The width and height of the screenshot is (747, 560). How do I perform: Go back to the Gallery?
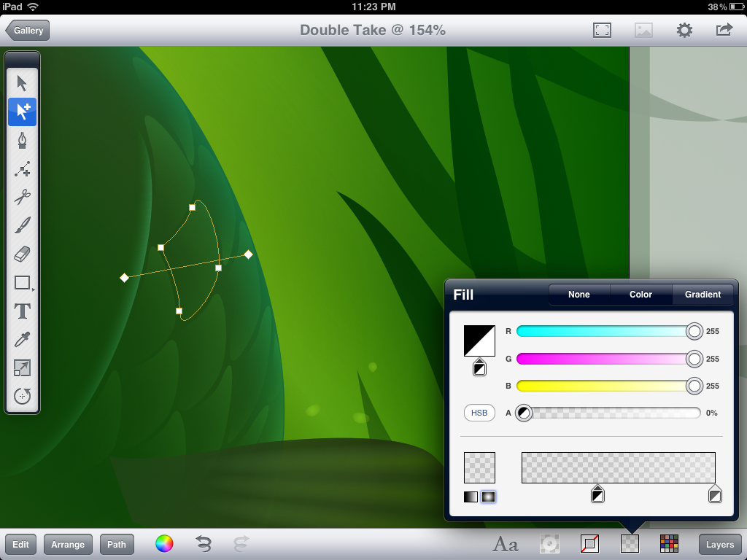click(28, 31)
